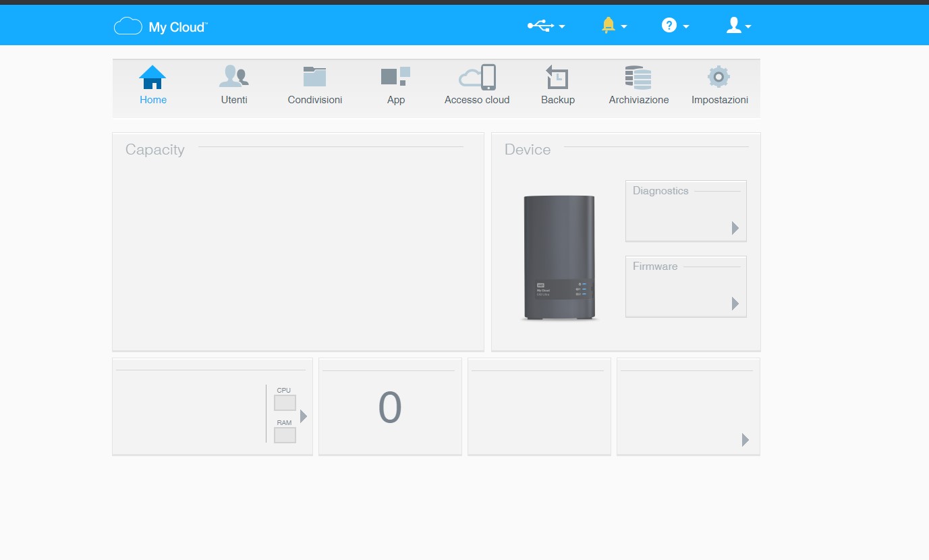
Task: Select the Home house icon
Action: click(152, 77)
